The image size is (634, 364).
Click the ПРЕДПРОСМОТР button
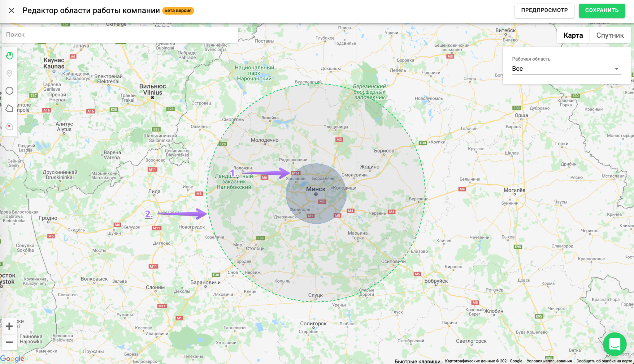[544, 11]
